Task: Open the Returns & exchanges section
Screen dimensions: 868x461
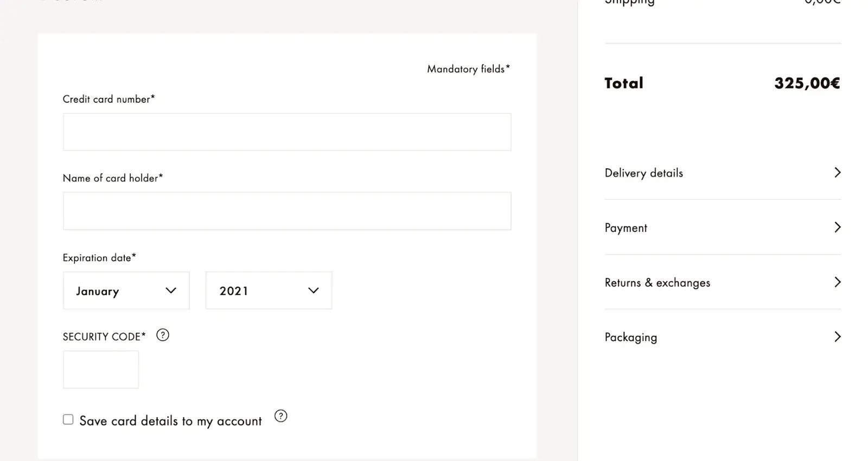Action: 658,283
